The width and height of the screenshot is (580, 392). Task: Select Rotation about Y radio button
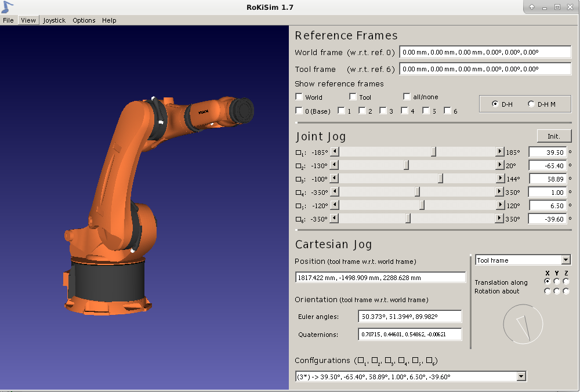(x=557, y=291)
